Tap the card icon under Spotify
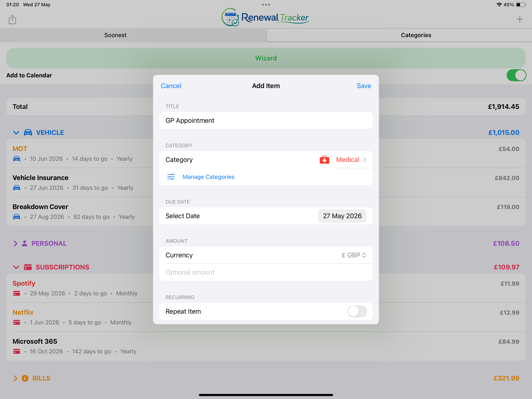The height and width of the screenshot is (399, 532). pyautogui.click(x=17, y=293)
